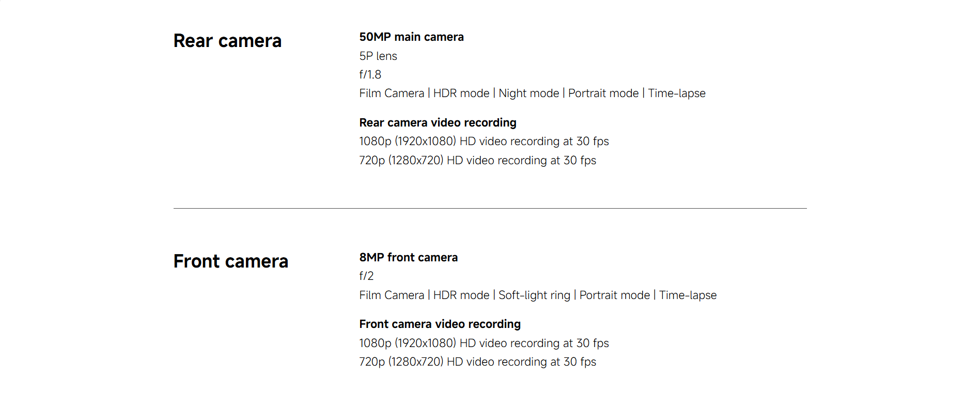The image size is (980, 408).
Task: Click rear camera 720p video recording line
Action: 477,161
